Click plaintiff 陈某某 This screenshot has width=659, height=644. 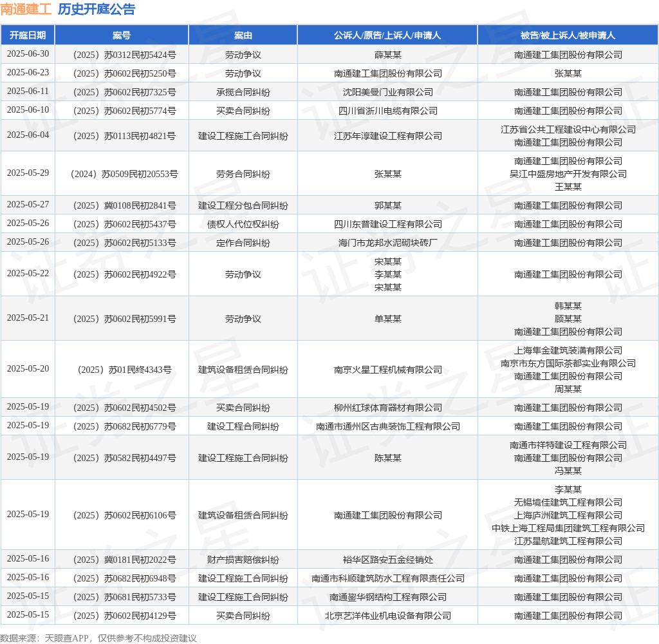[387, 458]
